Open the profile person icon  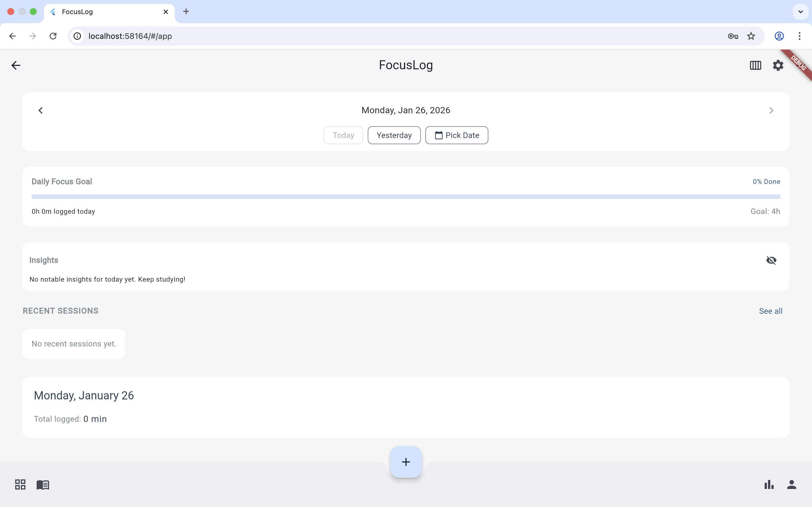[791, 484]
